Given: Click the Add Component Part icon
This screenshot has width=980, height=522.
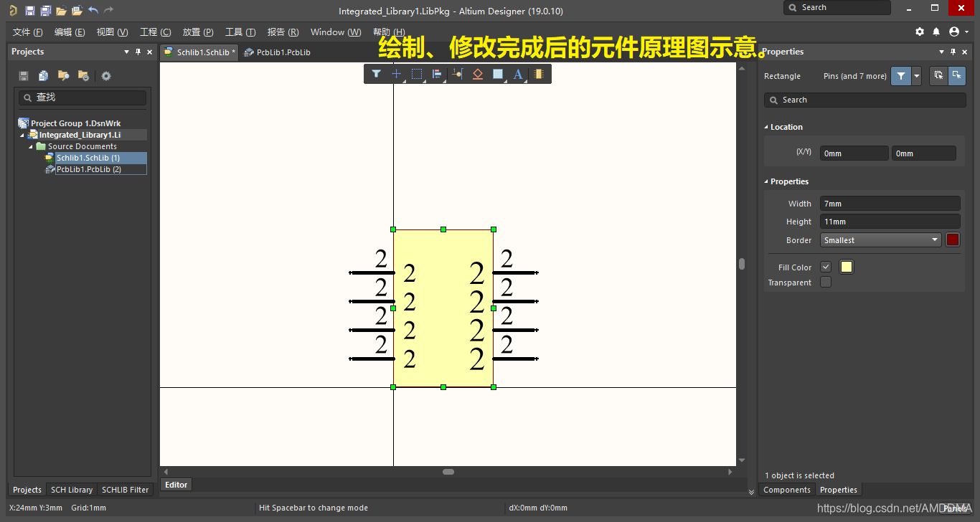Looking at the screenshot, I should pos(539,74).
